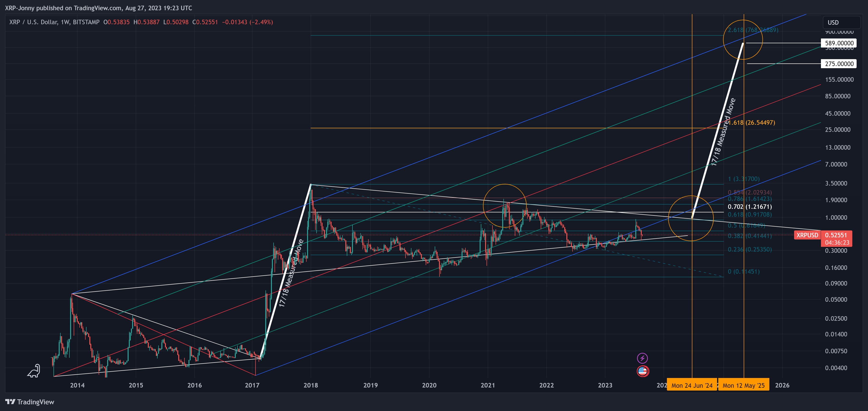868x411 pixels.
Task: Click the 1.00000 price axis label
Action: pos(836,217)
